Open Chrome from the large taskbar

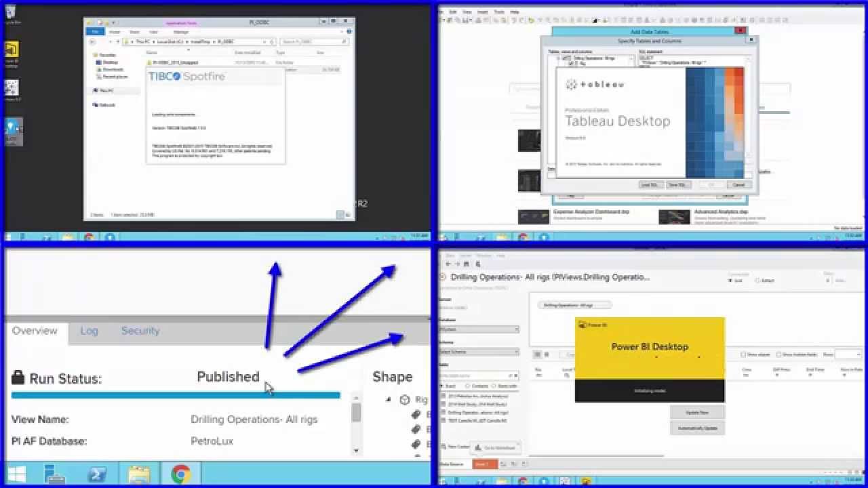181,474
